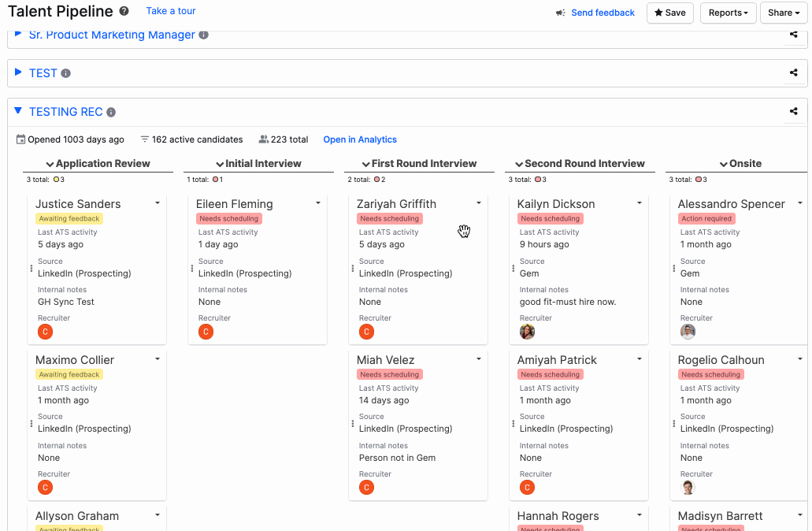The width and height of the screenshot is (812, 531).
Task: Collapse the TESTING REC section
Action: (x=18, y=111)
